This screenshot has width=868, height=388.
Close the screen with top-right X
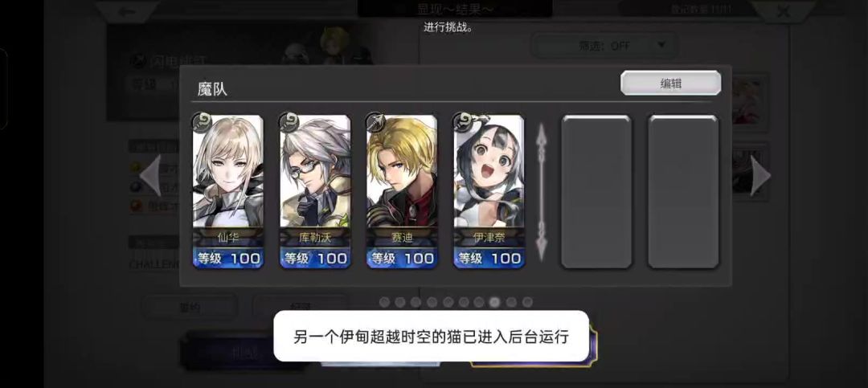click(784, 11)
